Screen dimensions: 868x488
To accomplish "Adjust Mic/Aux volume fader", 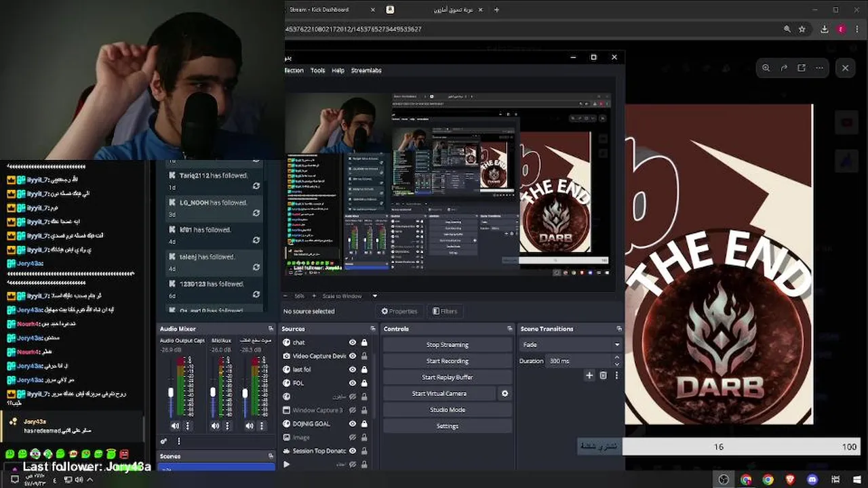I will (x=212, y=392).
